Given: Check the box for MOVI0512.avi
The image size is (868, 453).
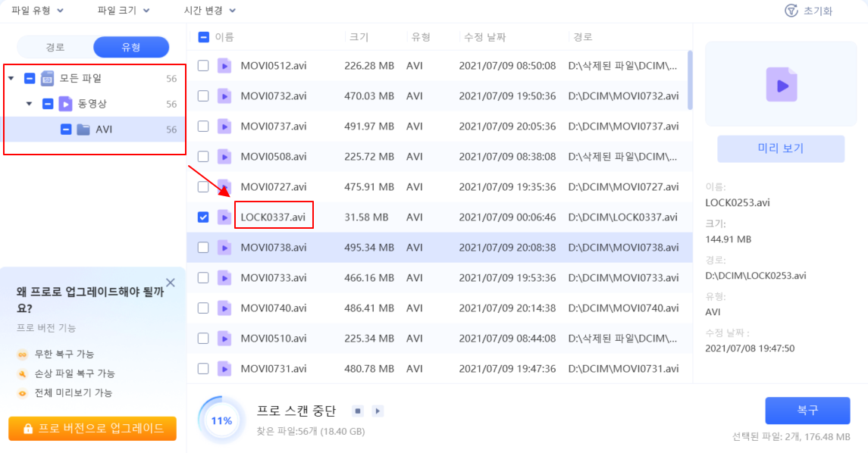Looking at the screenshot, I should click(203, 66).
